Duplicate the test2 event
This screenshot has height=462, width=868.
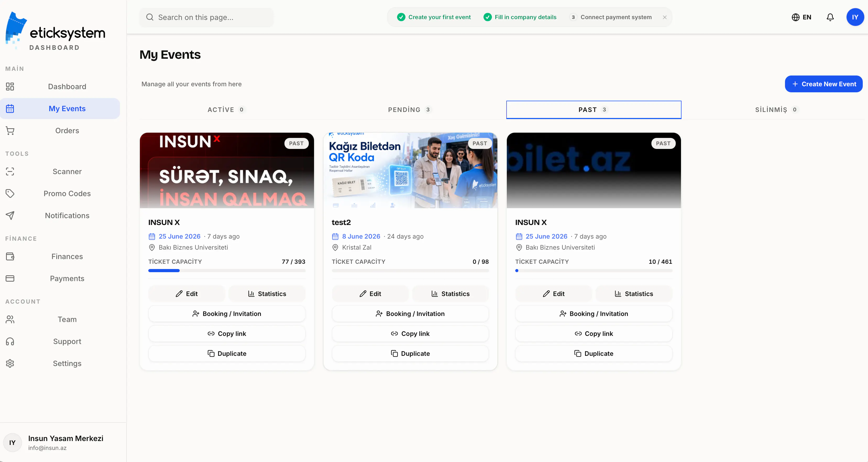(x=410, y=353)
